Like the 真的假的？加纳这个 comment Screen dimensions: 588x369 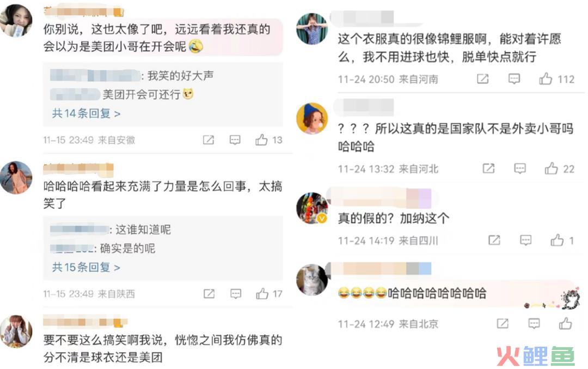[557, 240]
